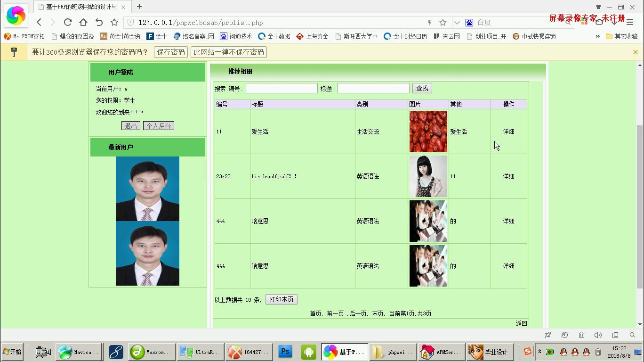Click the status bar window icon
The image size is (644, 362).
pyautogui.click(x=615, y=335)
